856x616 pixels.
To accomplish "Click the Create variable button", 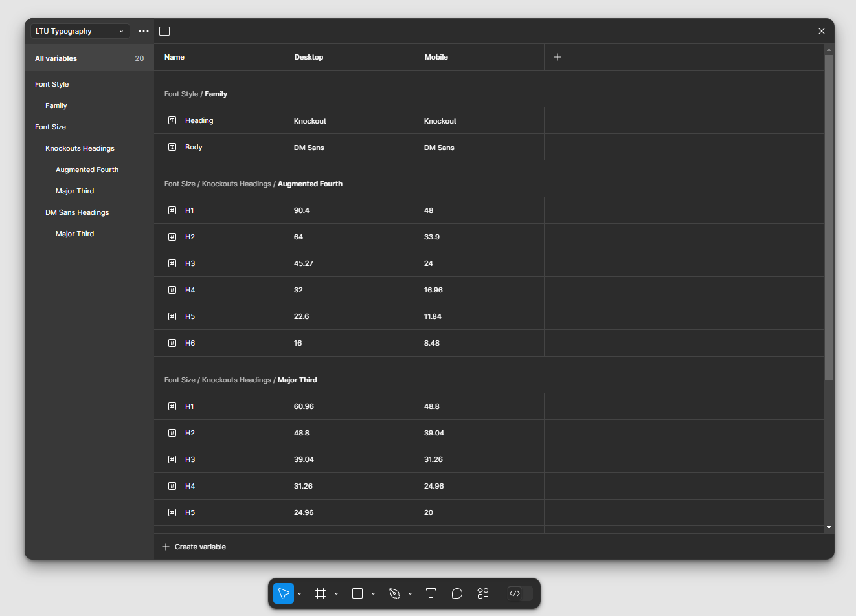I will (x=193, y=546).
